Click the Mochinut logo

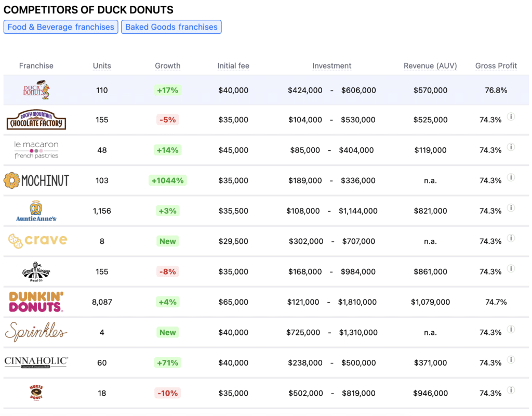tap(36, 180)
